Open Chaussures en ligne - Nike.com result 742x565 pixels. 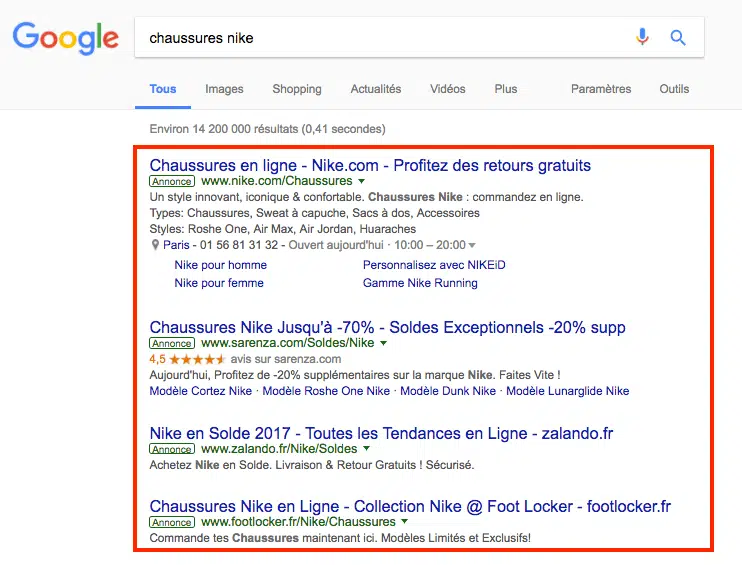coord(370,165)
